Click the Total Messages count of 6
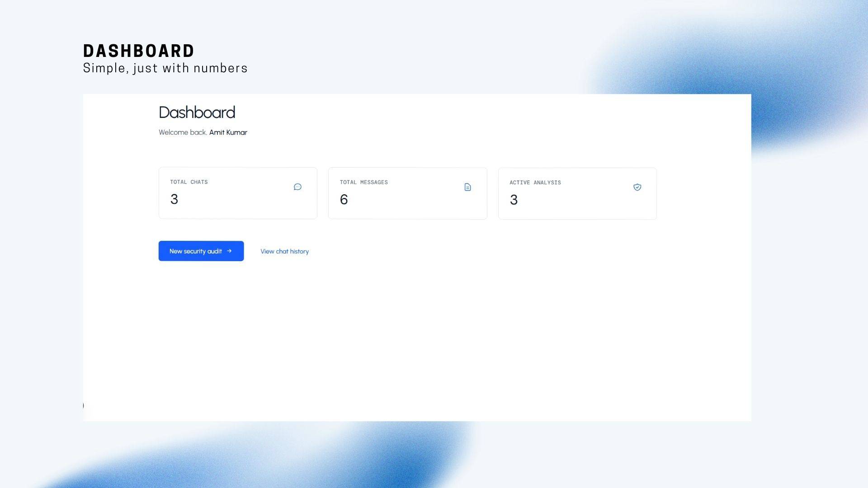Image resolution: width=868 pixels, height=488 pixels. (344, 200)
